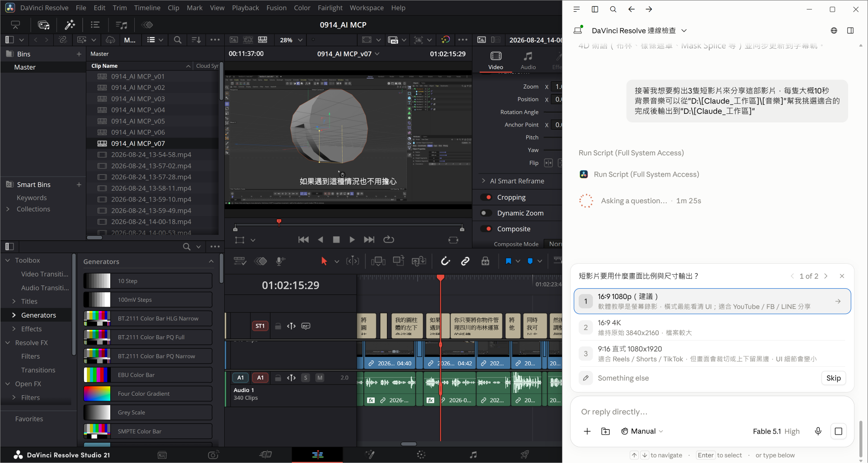
Task: Toggle the Composite enable switch
Action: [x=486, y=229]
